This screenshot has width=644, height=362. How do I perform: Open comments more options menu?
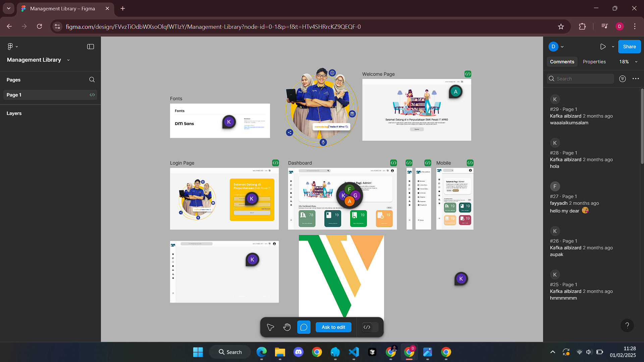(636, 79)
